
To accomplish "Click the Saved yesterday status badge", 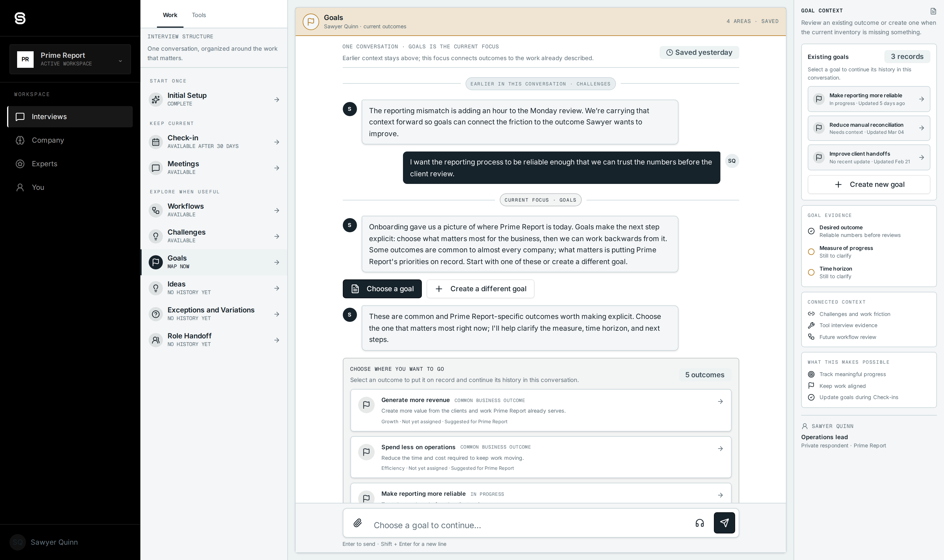I will [699, 52].
